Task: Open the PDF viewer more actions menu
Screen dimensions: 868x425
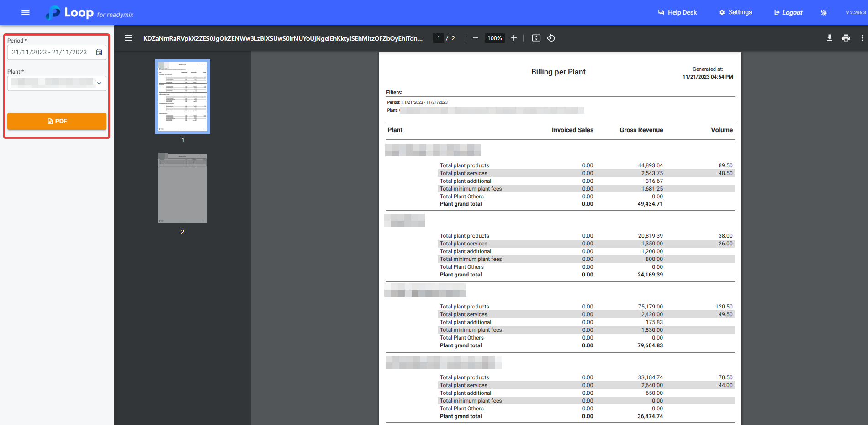Action: point(862,38)
